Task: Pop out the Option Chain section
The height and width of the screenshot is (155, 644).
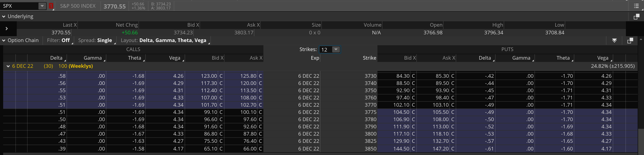Action: [630, 41]
